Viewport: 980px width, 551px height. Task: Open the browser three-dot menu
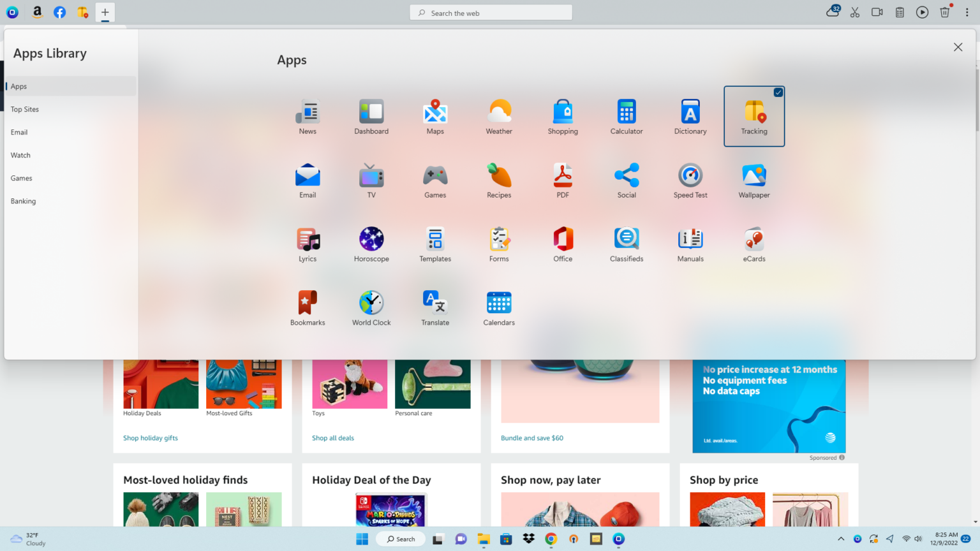point(967,12)
